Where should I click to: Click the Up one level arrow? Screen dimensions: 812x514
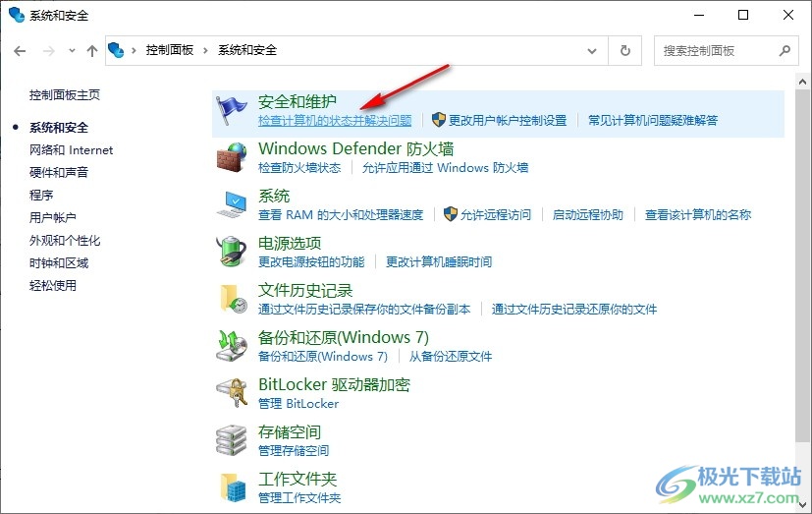click(92, 51)
